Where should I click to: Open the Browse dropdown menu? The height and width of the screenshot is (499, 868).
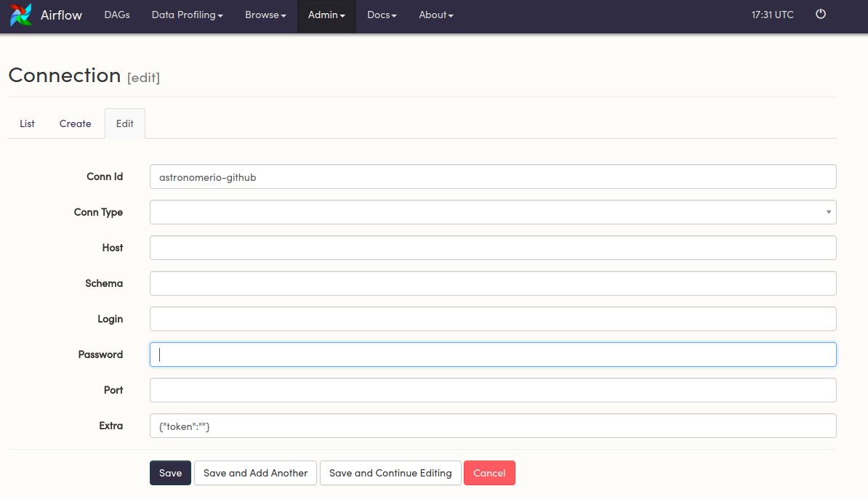pos(265,15)
